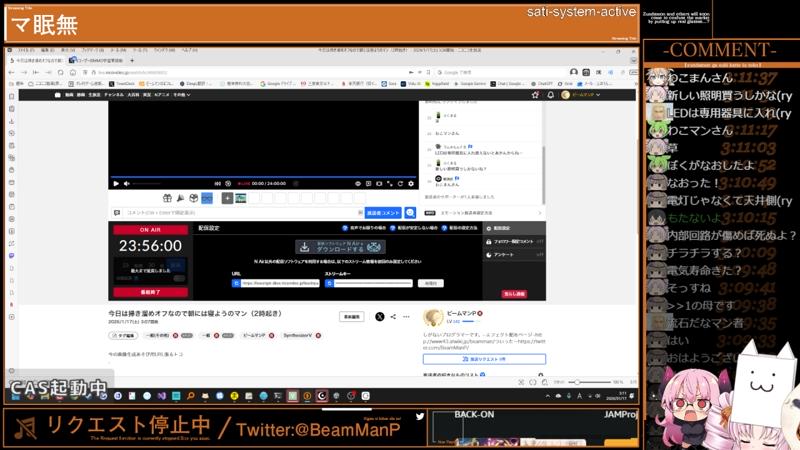Switch to the second browser tab
The width and height of the screenshot is (800, 450).
click(95, 60)
